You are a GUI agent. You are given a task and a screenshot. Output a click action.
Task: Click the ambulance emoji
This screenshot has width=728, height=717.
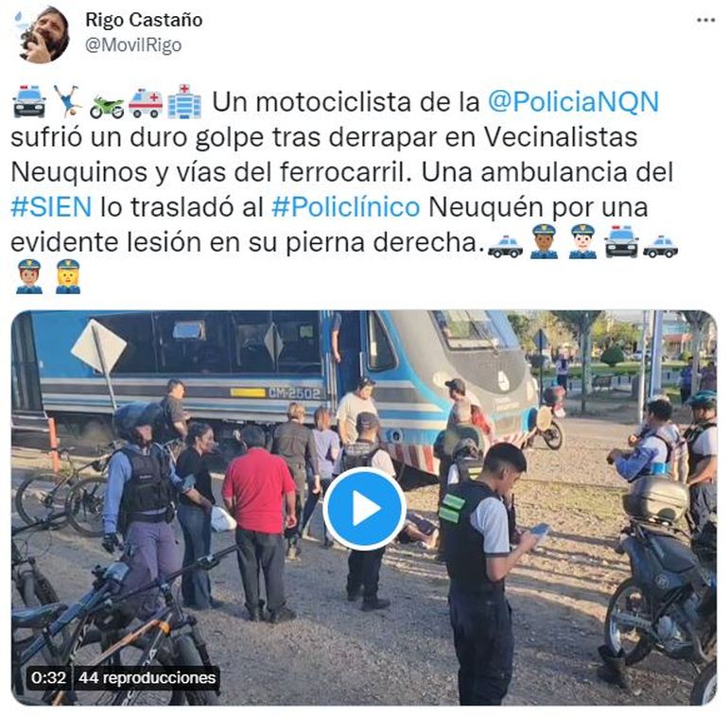point(146,102)
